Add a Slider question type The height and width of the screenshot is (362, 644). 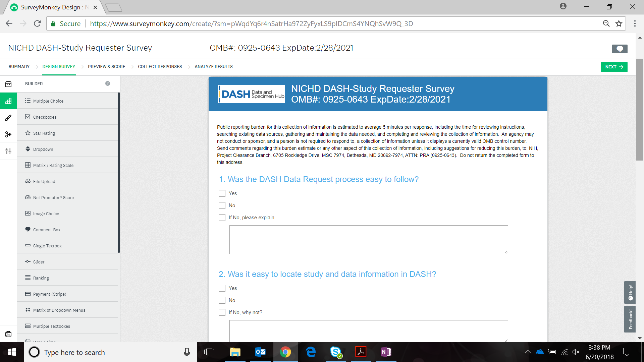coord(39,262)
